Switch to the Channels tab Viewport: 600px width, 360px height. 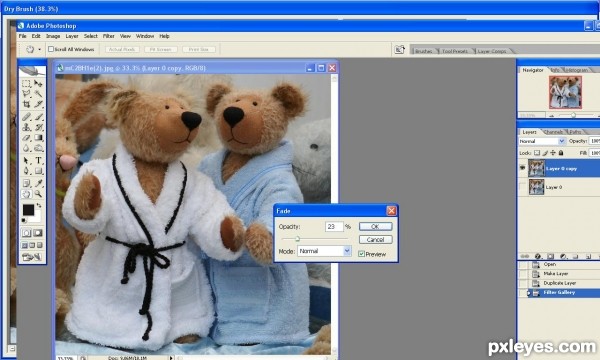point(553,132)
